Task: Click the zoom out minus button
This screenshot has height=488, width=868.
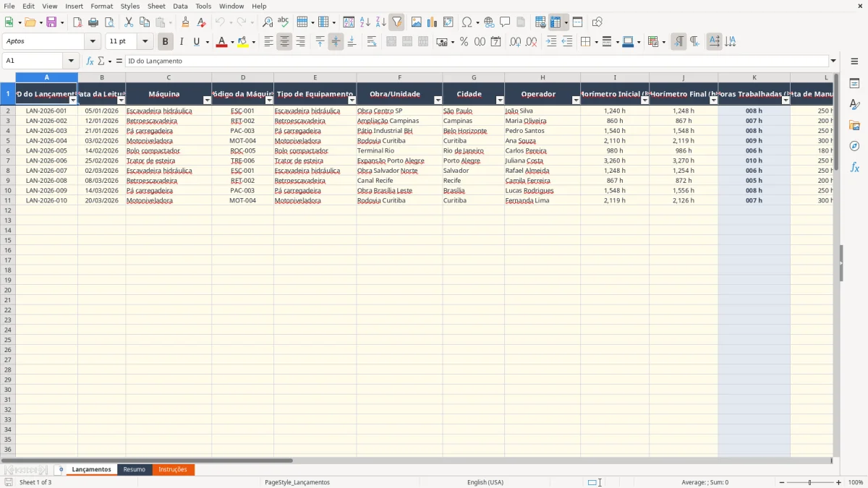Action: [781, 482]
